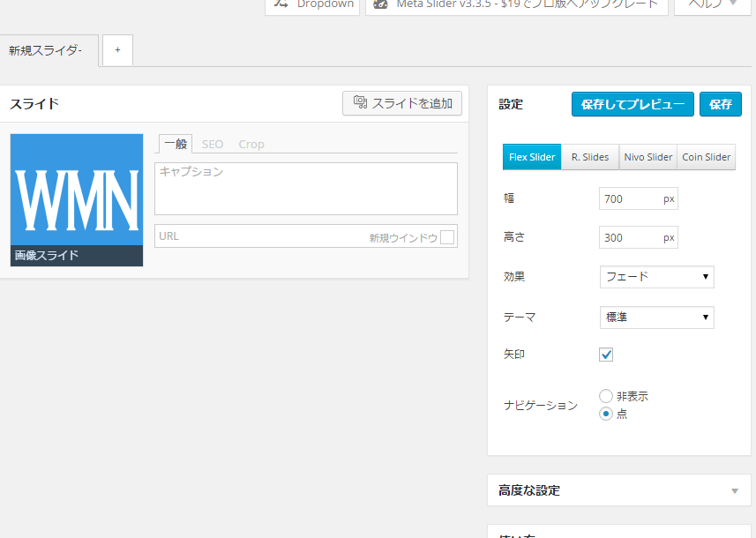
Task: Click the camera icon on スライドを追加 button
Action: (362, 103)
